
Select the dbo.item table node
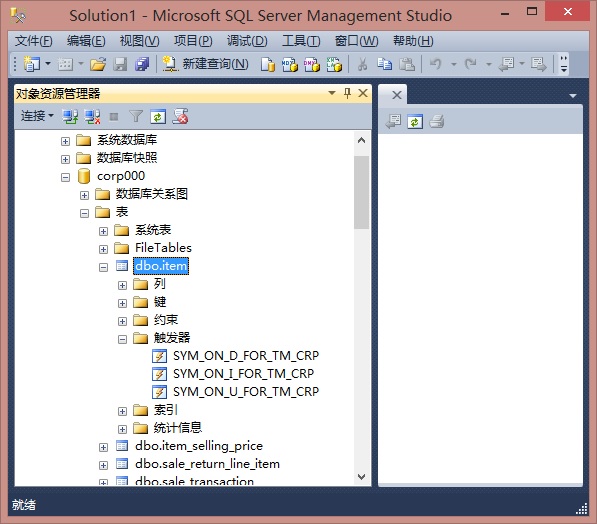[161, 266]
